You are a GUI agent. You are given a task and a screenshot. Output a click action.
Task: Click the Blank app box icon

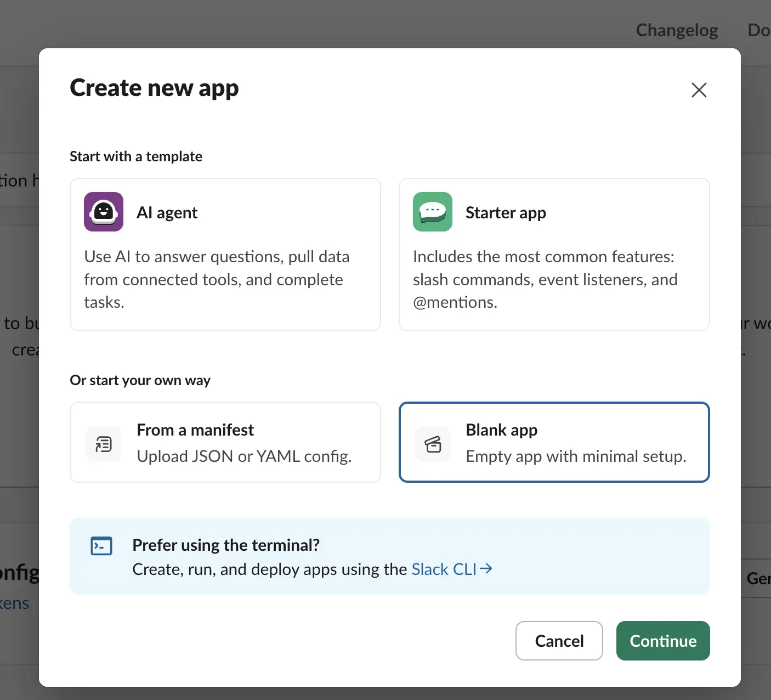tap(433, 444)
